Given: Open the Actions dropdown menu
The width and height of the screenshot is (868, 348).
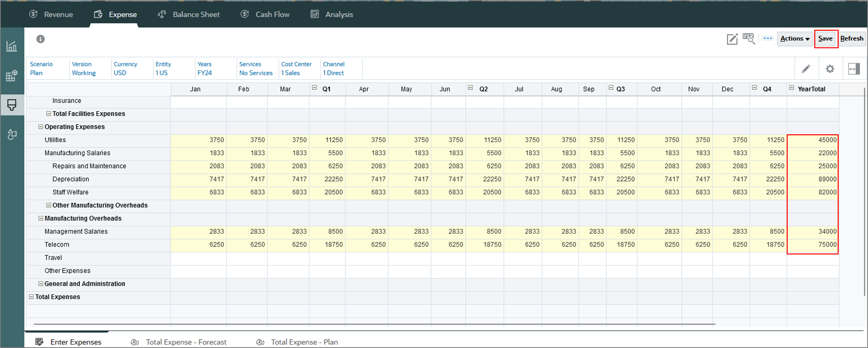Looking at the screenshot, I should [x=795, y=39].
